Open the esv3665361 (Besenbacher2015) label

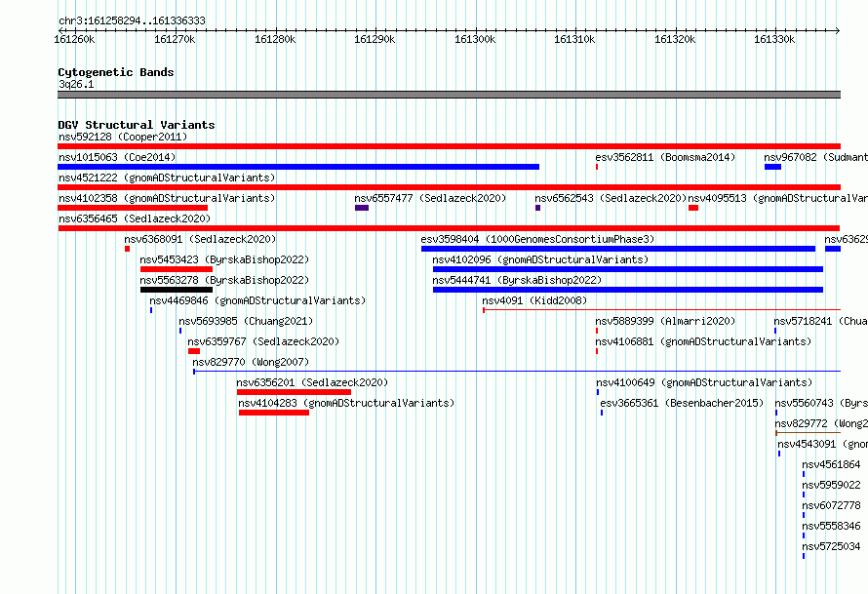coord(682,403)
